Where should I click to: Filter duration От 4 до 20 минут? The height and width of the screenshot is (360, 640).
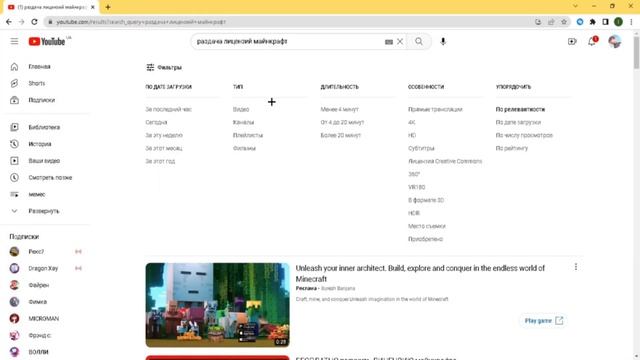coord(342,122)
